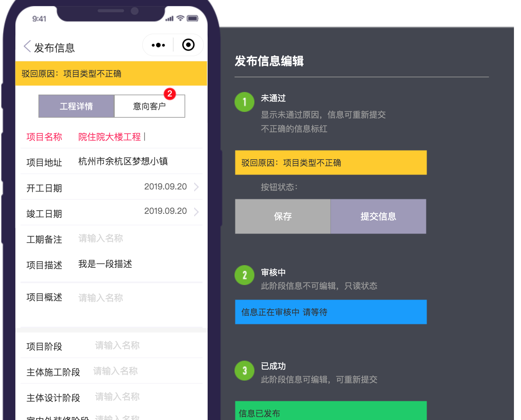Click the 提交信息 button

(378, 216)
